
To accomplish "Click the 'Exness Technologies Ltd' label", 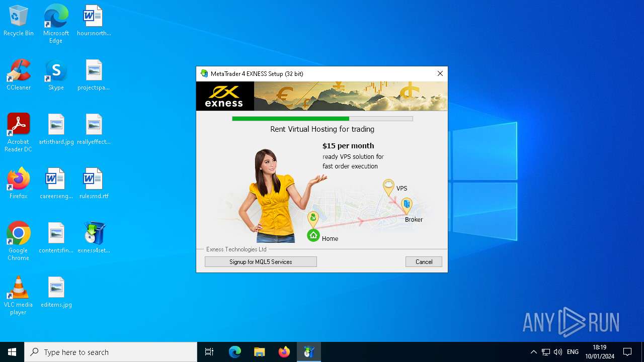I will click(x=236, y=249).
